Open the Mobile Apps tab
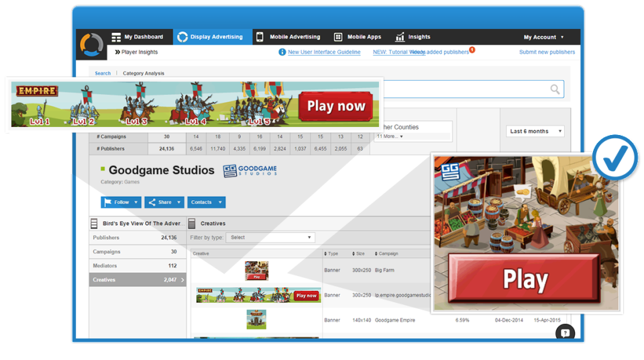Image resolution: width=644 pixels, height=360 pixels. point(358,37)
